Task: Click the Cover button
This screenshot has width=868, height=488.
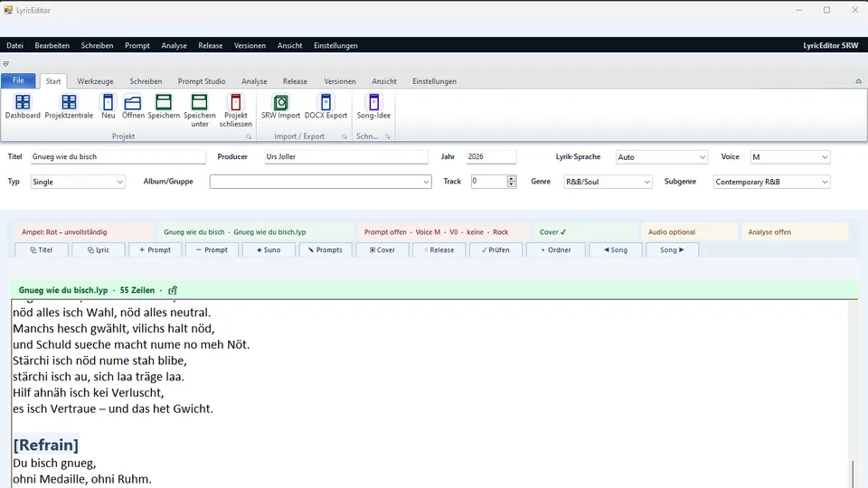Action: 382,250
